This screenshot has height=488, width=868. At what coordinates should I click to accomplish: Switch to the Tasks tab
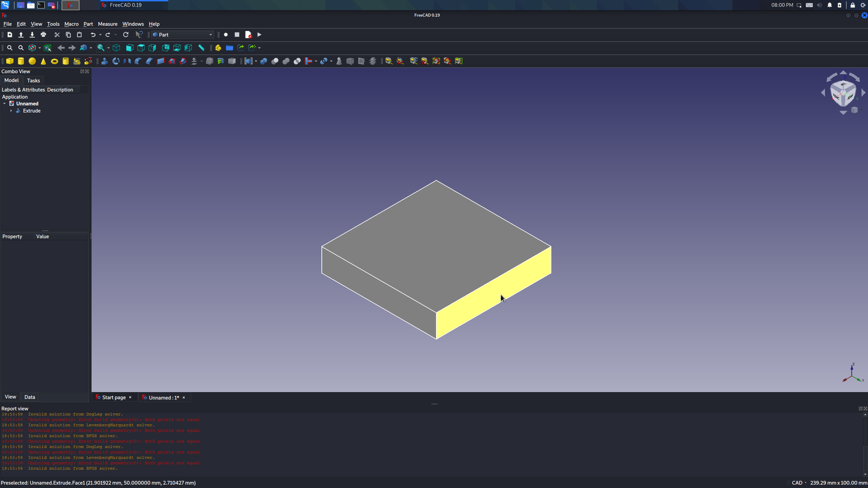click(x=33, y=80)
